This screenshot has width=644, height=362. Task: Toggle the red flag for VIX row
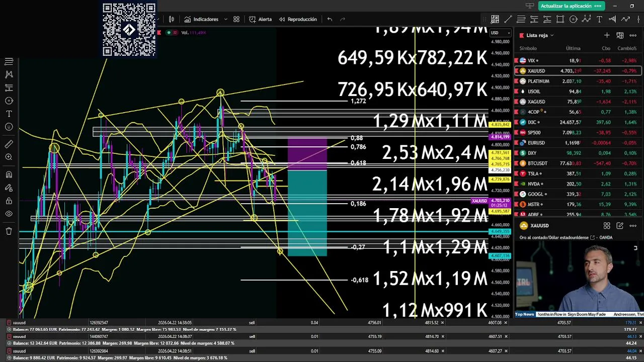point(516,60)
